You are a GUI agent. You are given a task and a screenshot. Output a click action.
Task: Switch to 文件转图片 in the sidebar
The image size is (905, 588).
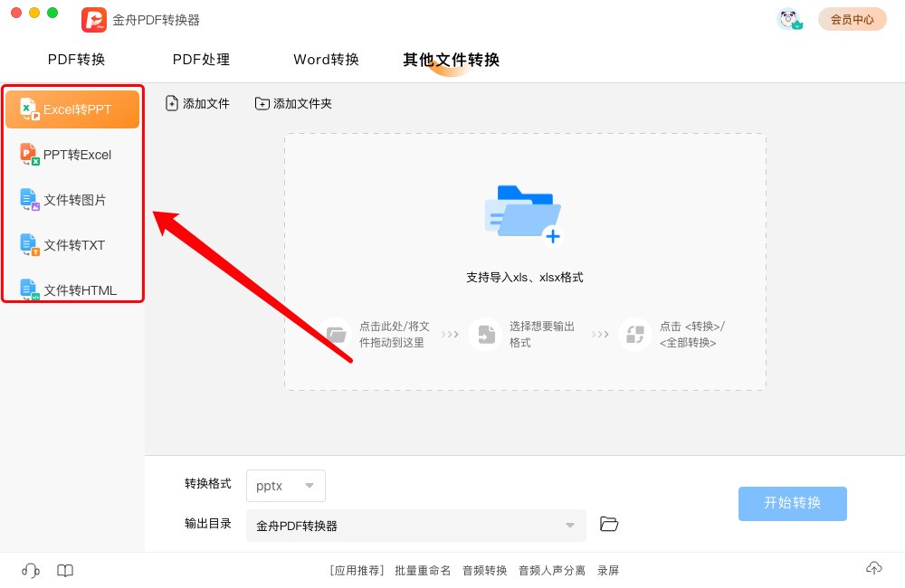pos(72,199)
